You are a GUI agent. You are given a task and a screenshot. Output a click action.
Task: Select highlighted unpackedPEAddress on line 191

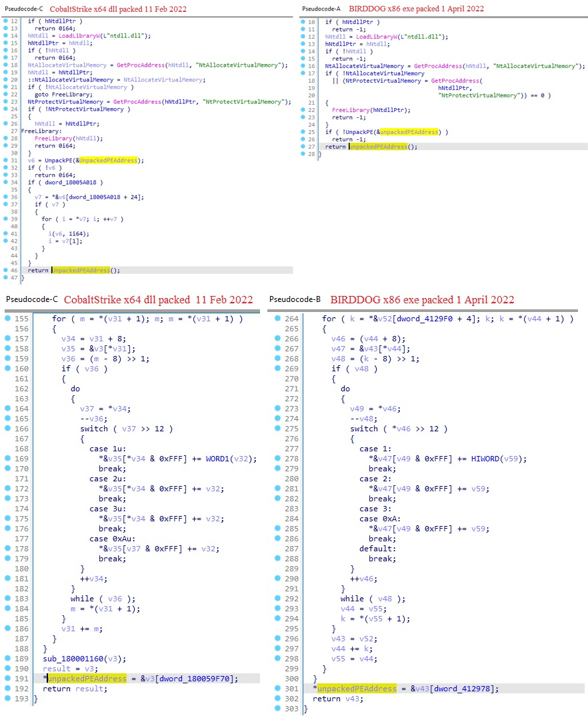click(x=87, y=679)
